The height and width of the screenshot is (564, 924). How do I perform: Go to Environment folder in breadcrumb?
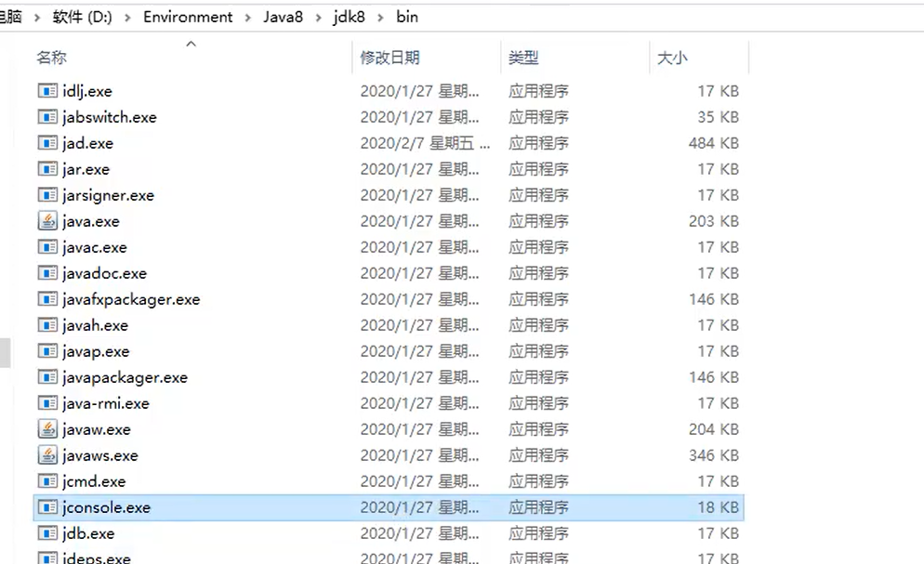coord(188,17)
